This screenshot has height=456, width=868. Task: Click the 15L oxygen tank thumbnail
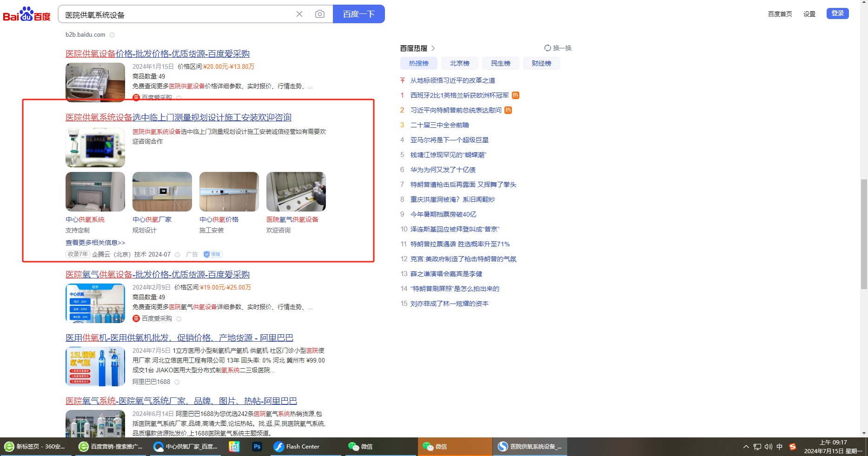95,366
